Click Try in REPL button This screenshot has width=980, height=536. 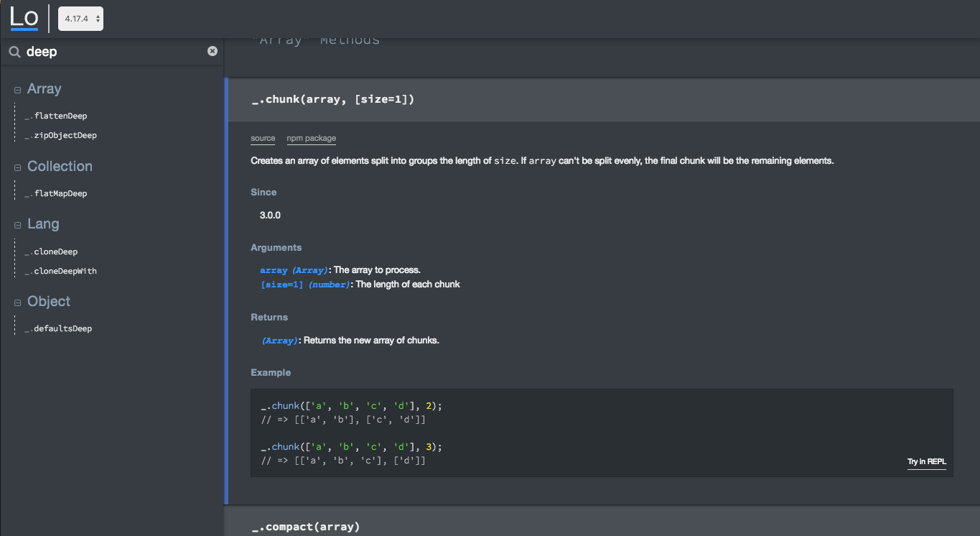pyautogui.click(x=927, y=462)
